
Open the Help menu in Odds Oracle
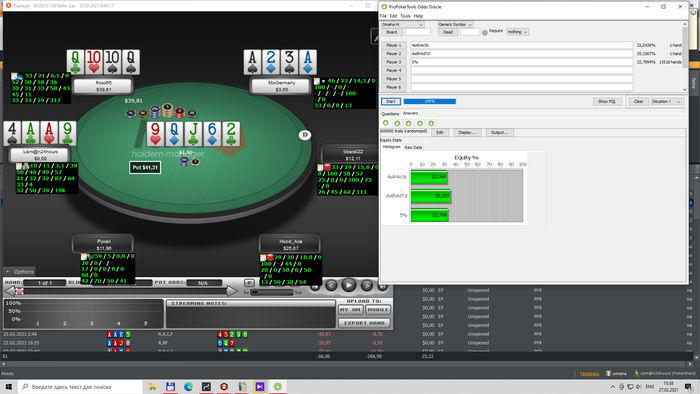pyautogui.click(x=418, y=16)
